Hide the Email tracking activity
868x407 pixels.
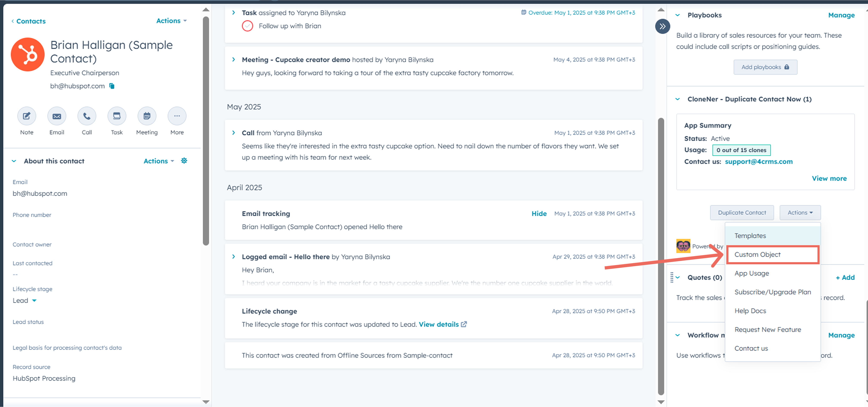point(539,213)
